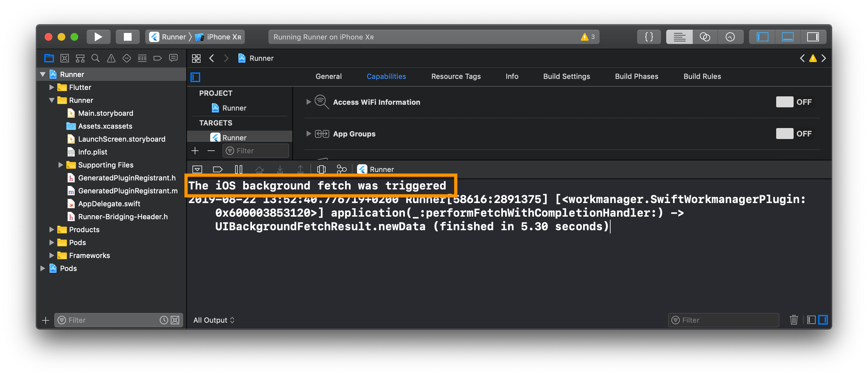Switch to the Build Settings tab
The width and height of the screenshot is (868, 377).
click(x=566, y=77)
